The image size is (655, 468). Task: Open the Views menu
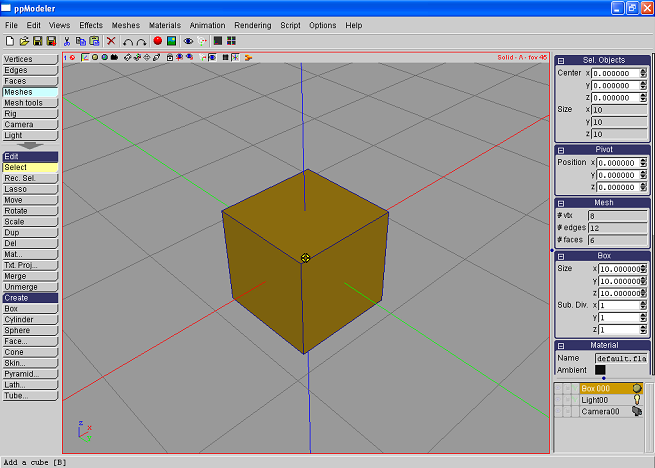pyautogui.click(x=59, y=25)
